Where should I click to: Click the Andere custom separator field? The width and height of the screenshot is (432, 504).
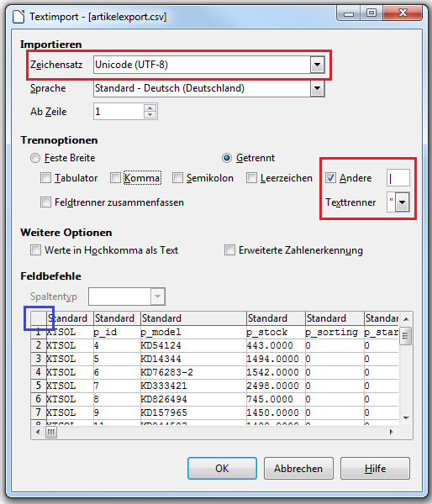[398, 178]
